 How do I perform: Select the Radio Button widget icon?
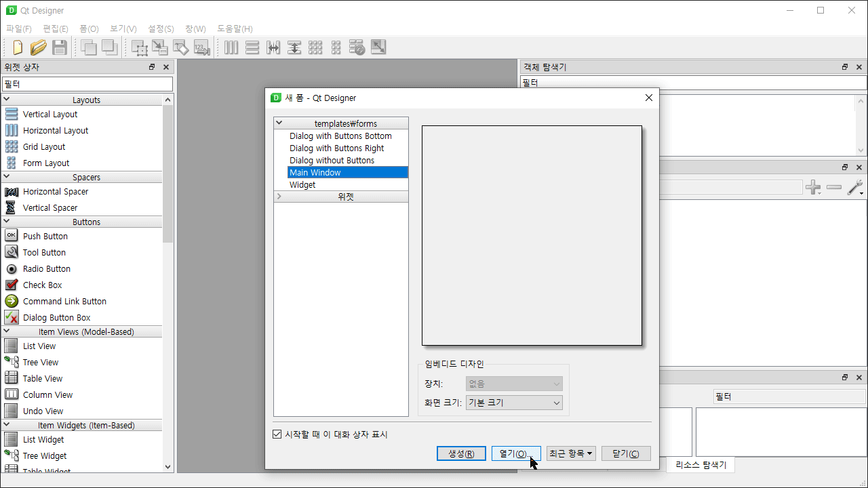tap(12, 268)
